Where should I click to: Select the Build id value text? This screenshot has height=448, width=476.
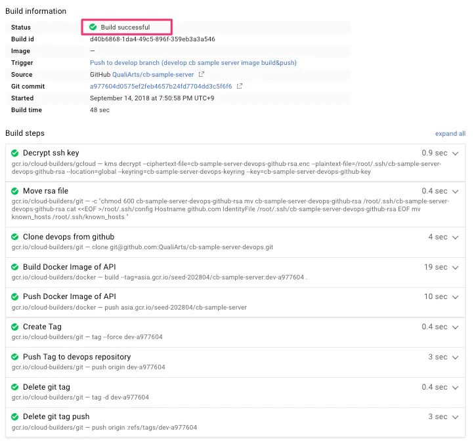click(152, 39)
